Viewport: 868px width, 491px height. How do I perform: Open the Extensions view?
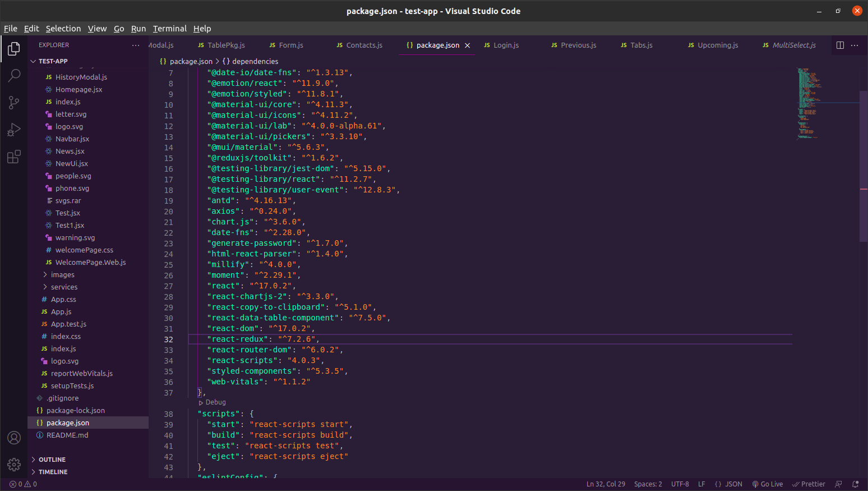(14, 157)
